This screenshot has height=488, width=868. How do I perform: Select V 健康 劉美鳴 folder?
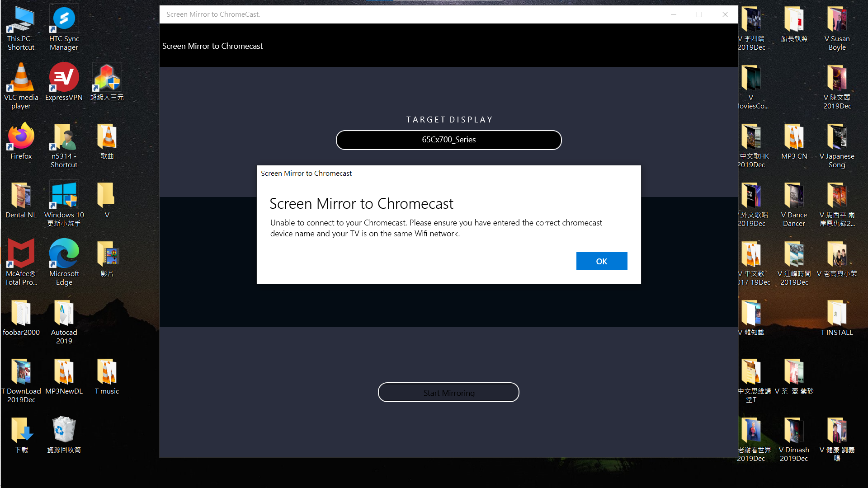tap(837, 439)
